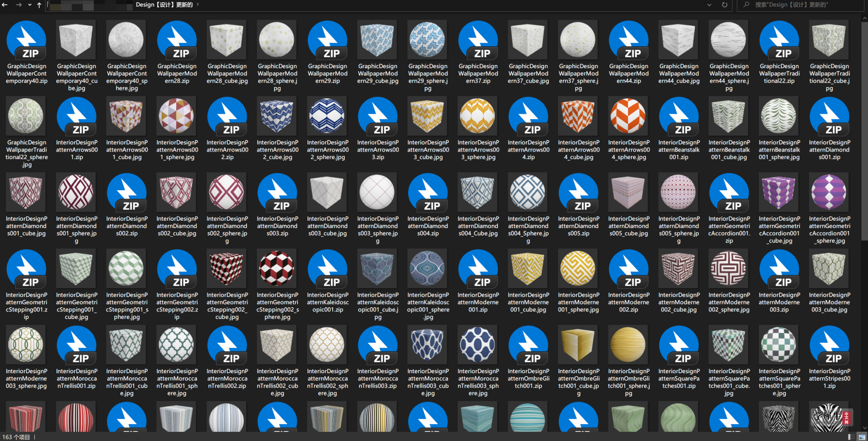Screen dimensions: 868x441
Task: Select InteriorDesignPatternDiamonds005.zip icon
Action: (578, 192)
